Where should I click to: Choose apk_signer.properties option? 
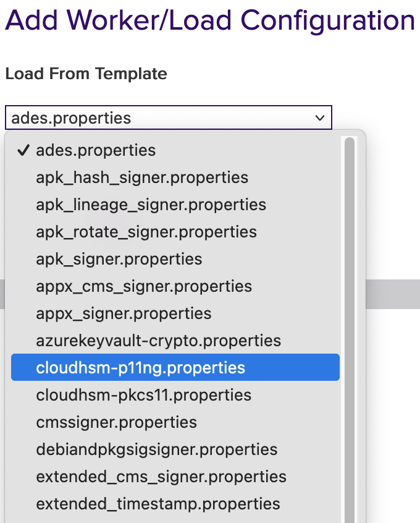119,259
